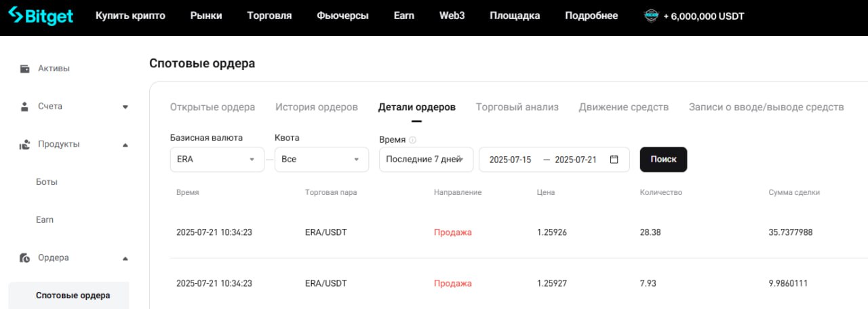This screenshot has width=868, height=309.
Task: Click ERA/USDT in the 1.25927 price row
Action: (x=326, y=283)
